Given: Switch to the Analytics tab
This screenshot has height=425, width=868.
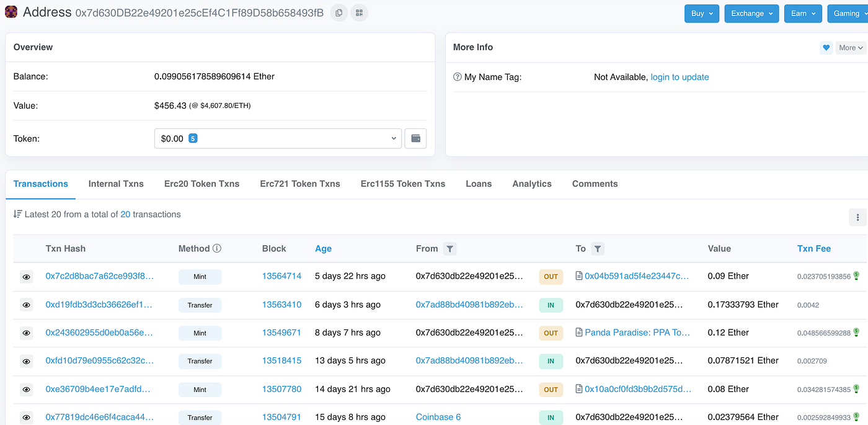Looking at the screenshot, I should point(532,184).
